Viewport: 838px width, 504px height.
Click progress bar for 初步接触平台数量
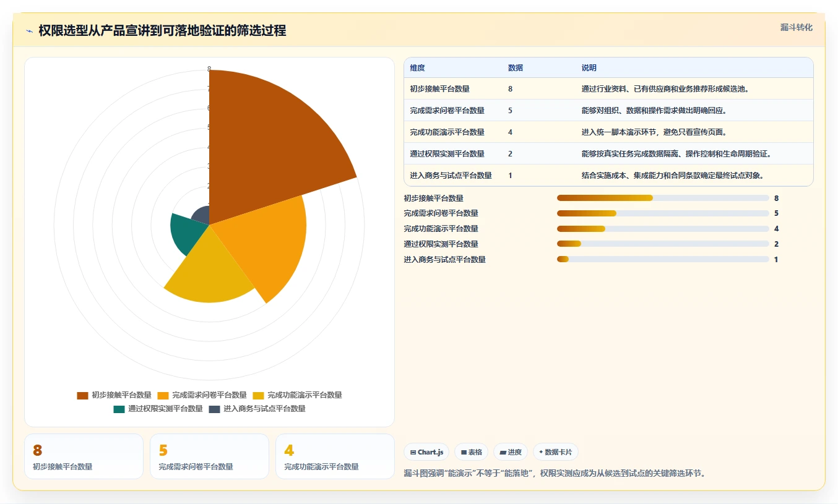(x=663, y=198)
